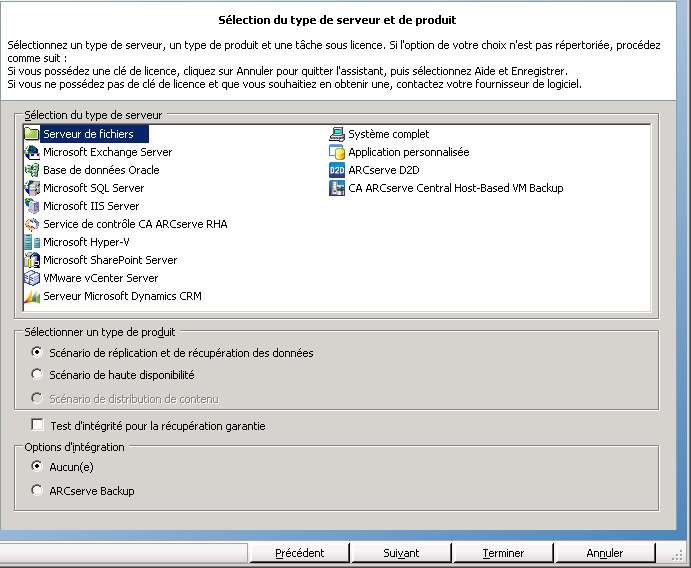Click the Microsoft Hyper-V icon
Viewport: 691px width, 568px height.
pos(32,242)
